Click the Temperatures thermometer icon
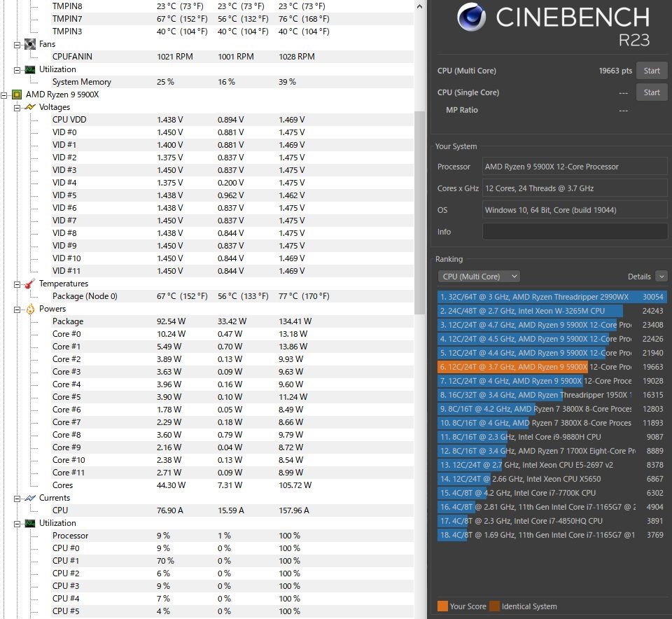The image size is (672, 619). click(30, 284)
